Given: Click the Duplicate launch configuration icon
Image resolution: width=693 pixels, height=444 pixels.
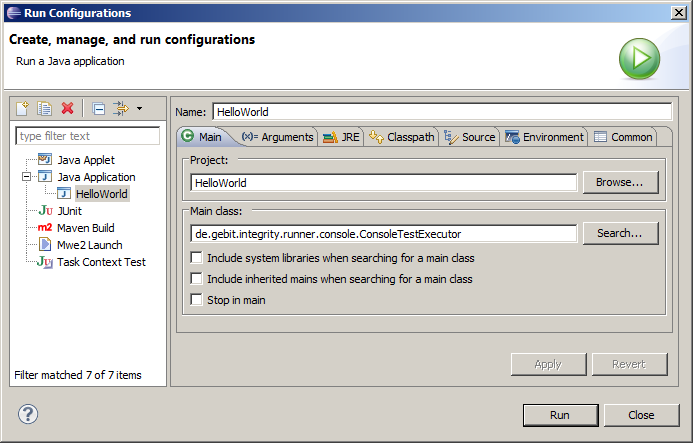Looking at the screenshot, I should coord(45,108).
